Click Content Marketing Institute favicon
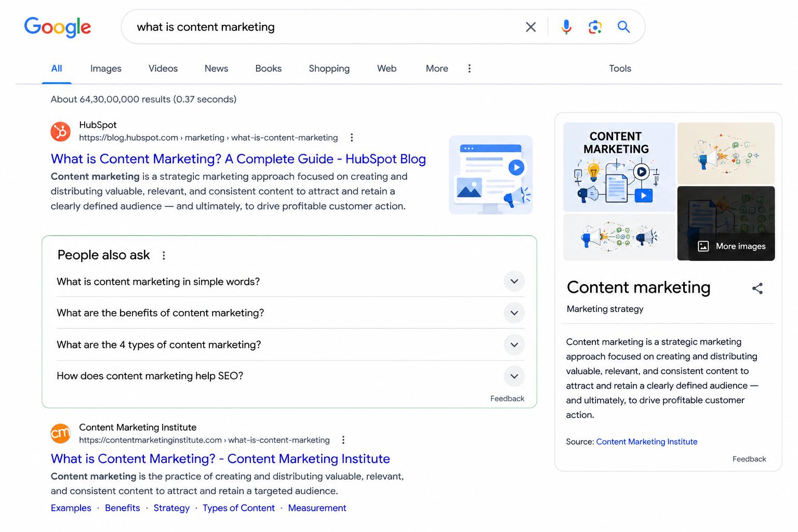 (61, 433)
